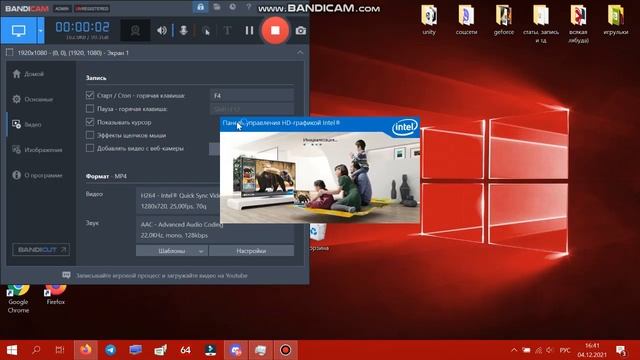Click the Bandicam record icon on taskbar
The width and height of the screenshot is (640, 360).
click(285, 350)
